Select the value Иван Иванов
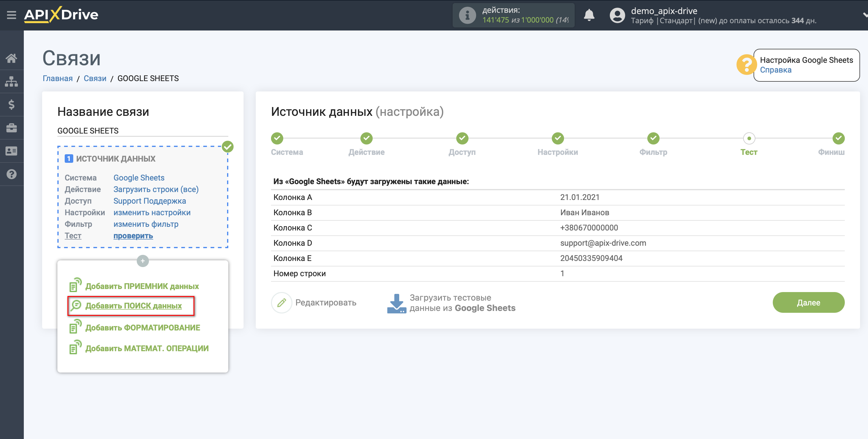The image size is (868, 439). click(x=585, y=212)
